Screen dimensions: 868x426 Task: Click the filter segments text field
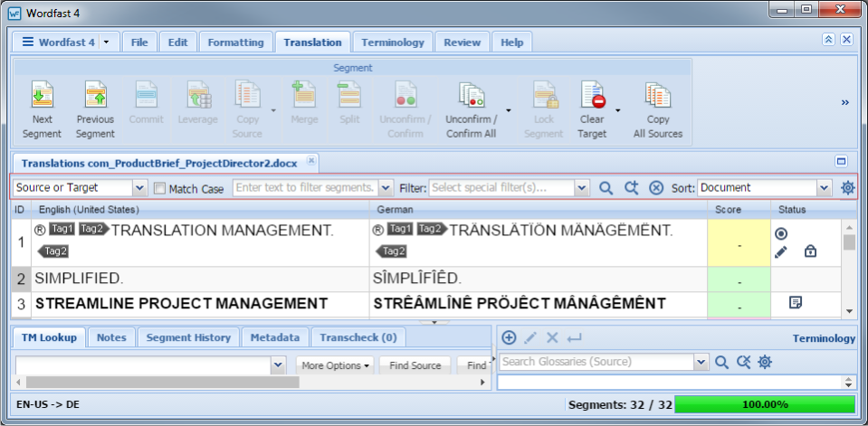coord(306,188)
